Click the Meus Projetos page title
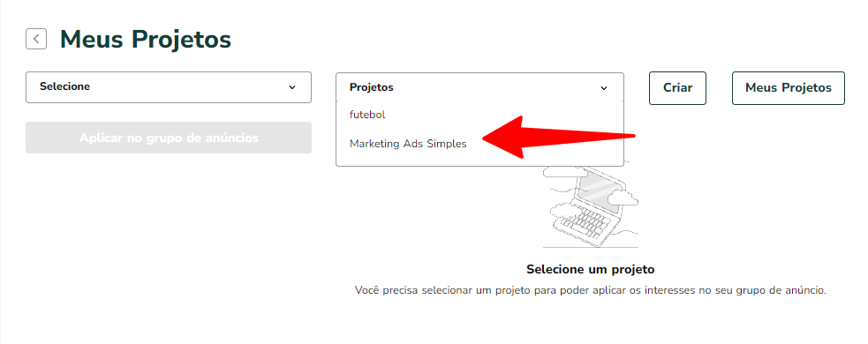Viewport: 868px width, 344px height. 146,40
